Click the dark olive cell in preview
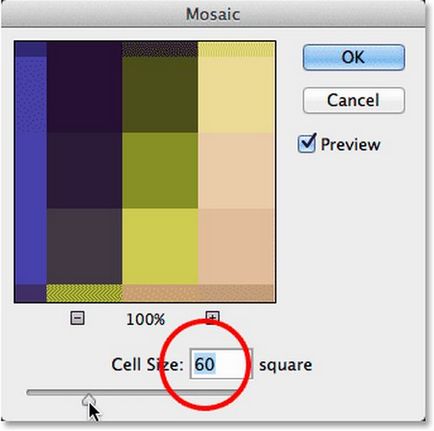 (x=160, y=95)
